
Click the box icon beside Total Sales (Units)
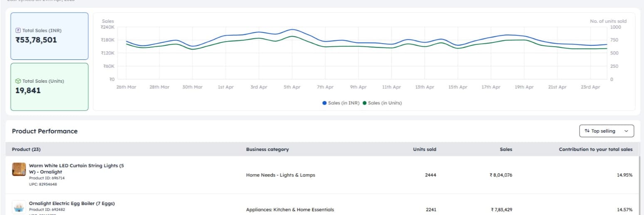(x=18, y=81)
